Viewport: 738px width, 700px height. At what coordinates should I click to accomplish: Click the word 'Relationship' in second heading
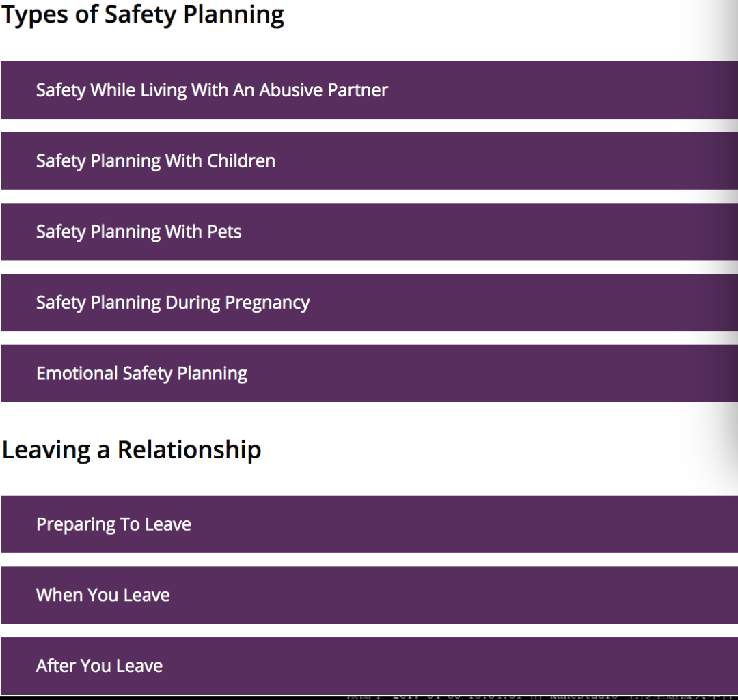[189, 450]
